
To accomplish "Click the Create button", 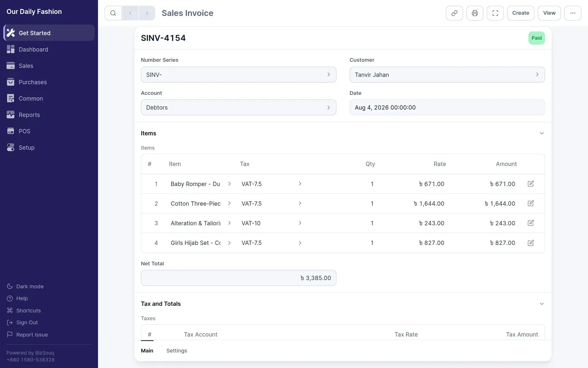I will tap(521, 13).
